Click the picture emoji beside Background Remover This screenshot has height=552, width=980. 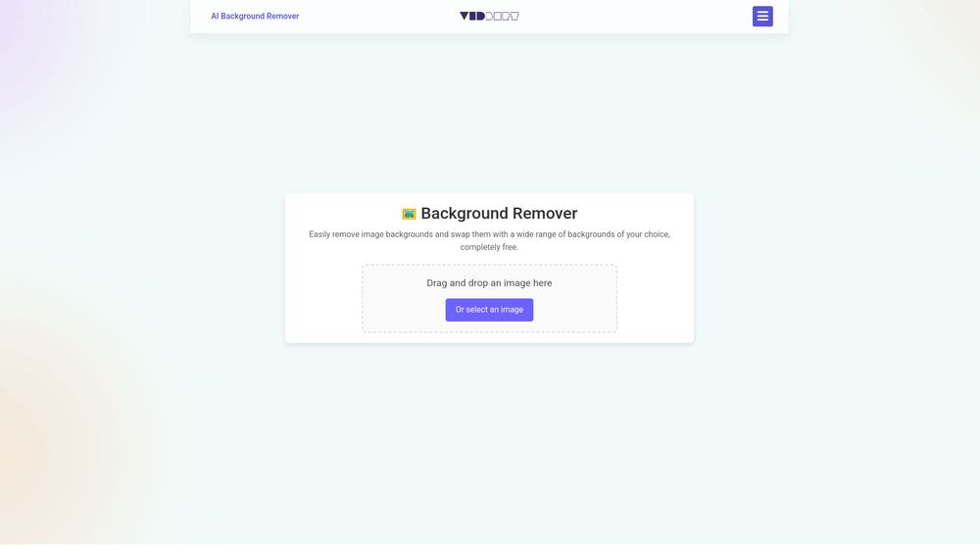coord(409,215)
